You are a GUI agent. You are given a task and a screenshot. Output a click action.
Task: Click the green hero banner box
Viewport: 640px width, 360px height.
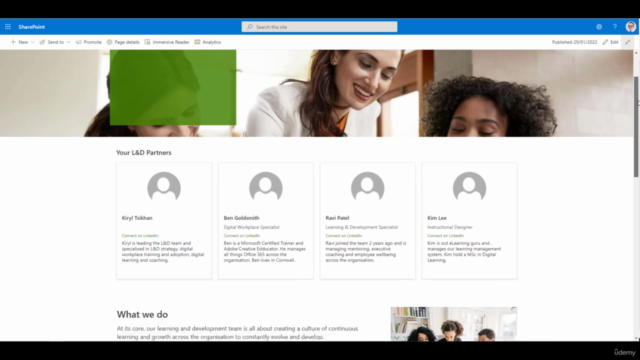coord(173,87)
